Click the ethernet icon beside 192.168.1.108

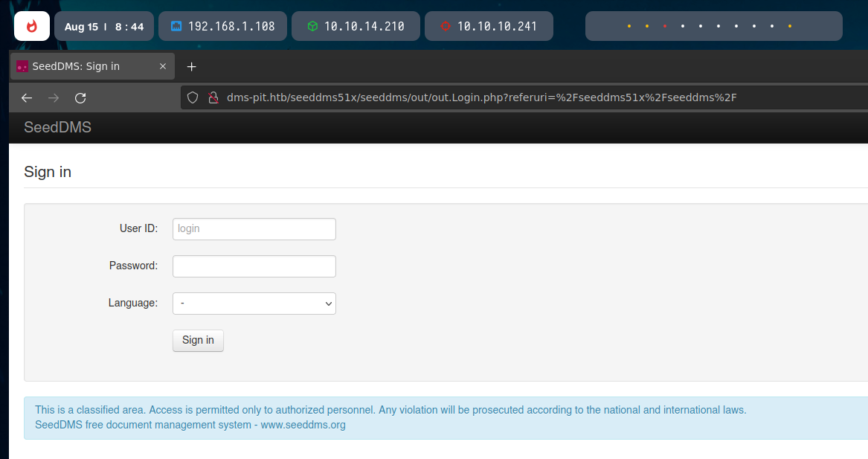click(x=176, y=26)
